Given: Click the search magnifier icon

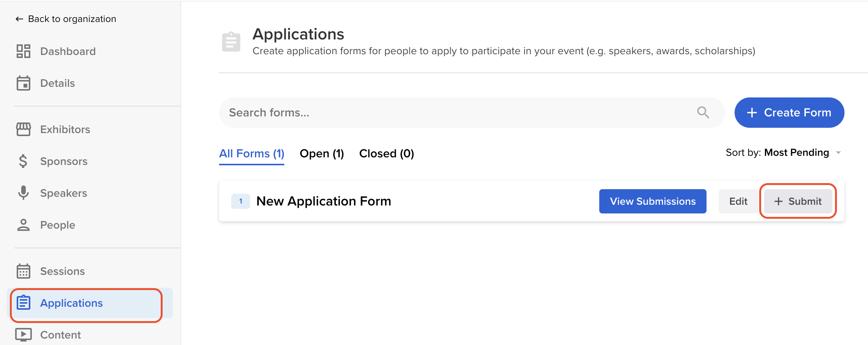Looking at the screenshot, I should (703, 113).
